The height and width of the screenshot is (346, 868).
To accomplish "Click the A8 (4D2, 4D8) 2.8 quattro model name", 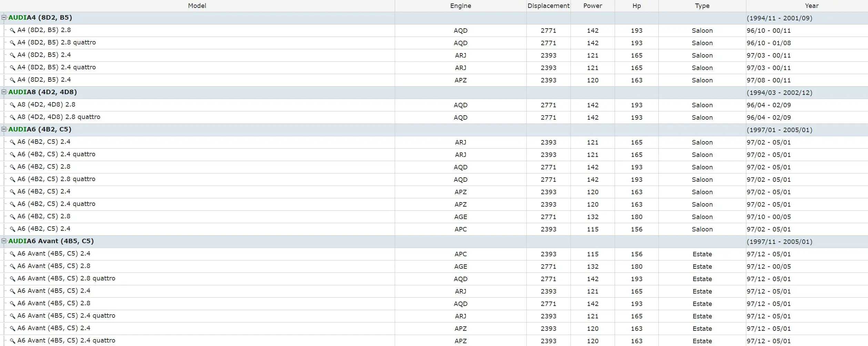I will (59, 117).
